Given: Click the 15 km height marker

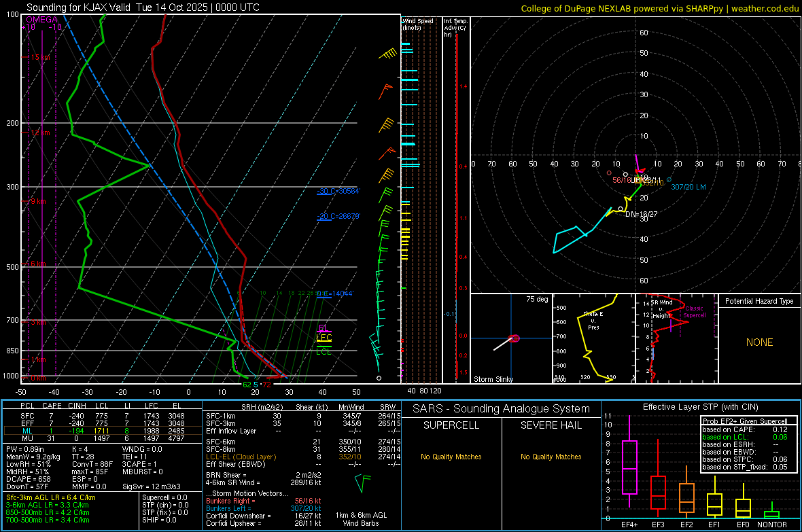Looking at the screenshot, I should click(40, 57).
